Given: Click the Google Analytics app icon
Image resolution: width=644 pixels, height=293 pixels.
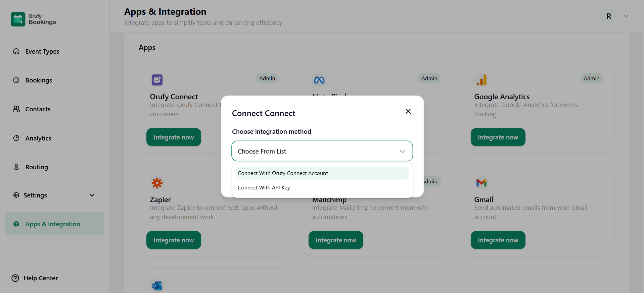Looking at the screenshot, I should (481, 80).
